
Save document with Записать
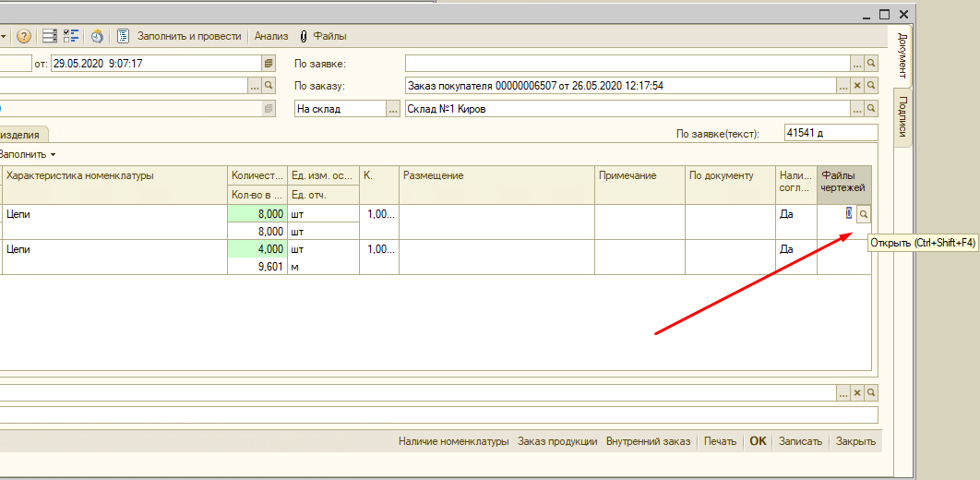[x=800, y=441]
